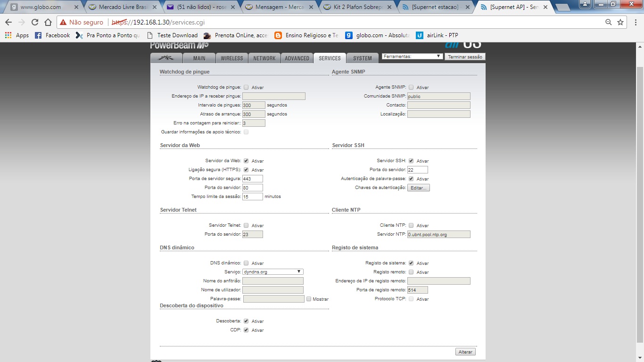Uncheck Registo de sistema Ativar

[411, 263]
